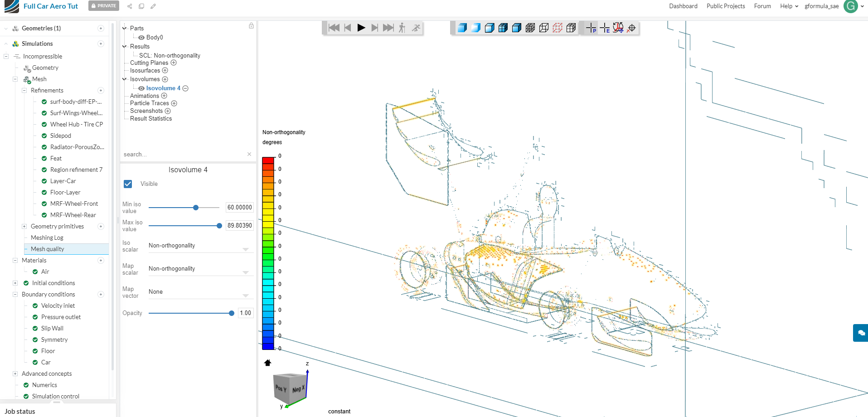Toggle Isovolume 4 eye visibility icon

[141, 88]
